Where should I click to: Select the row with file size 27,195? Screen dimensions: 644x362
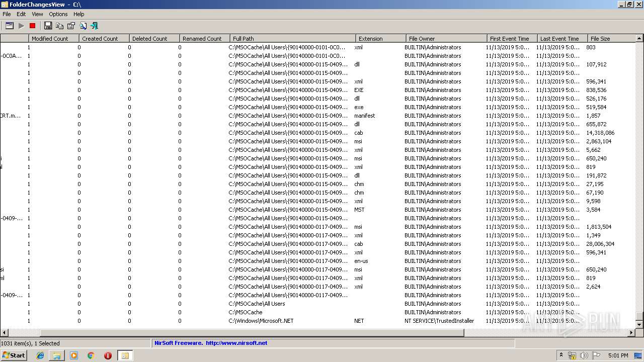pyautogui.click(x=318, y=184)
